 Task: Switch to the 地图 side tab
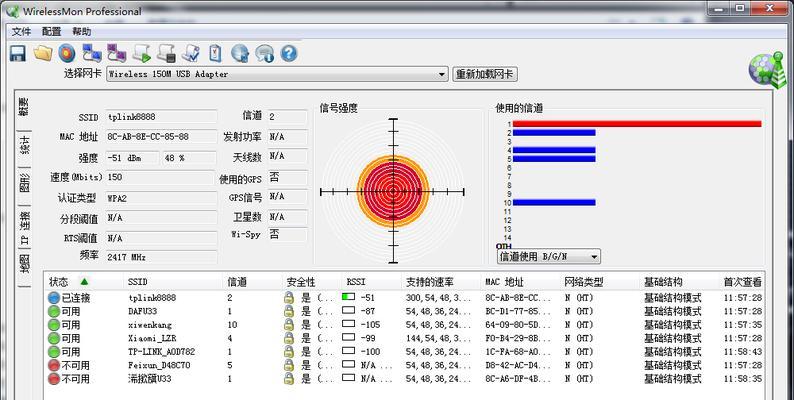point(24,263)
